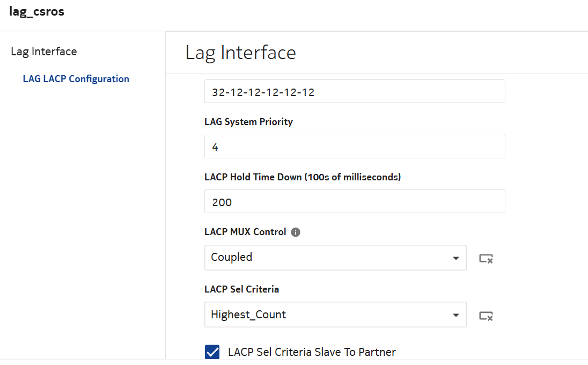Click the large Lag Interface heading

pyautogui.click(x=240, y=53)
